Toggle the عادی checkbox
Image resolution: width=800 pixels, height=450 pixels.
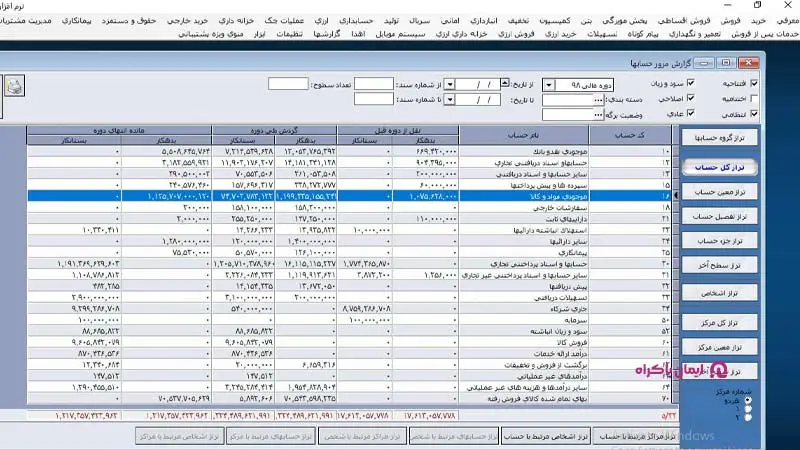coord(690,113)
